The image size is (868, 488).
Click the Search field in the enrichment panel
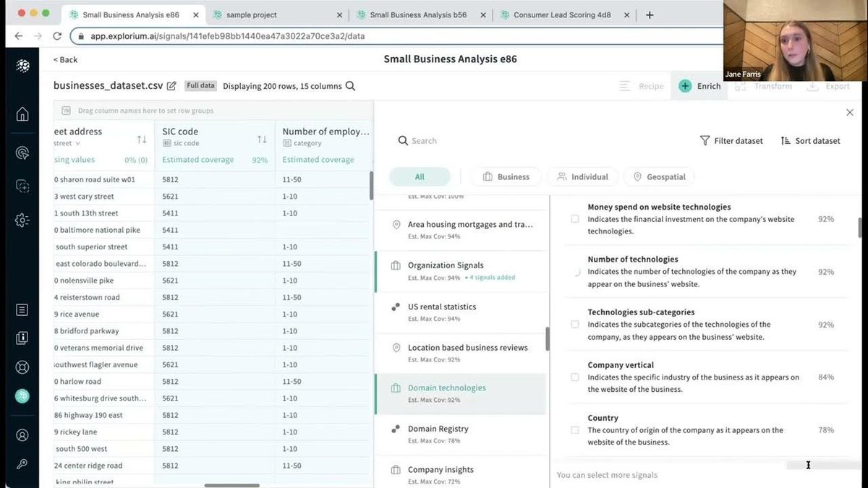click(434, 140)
